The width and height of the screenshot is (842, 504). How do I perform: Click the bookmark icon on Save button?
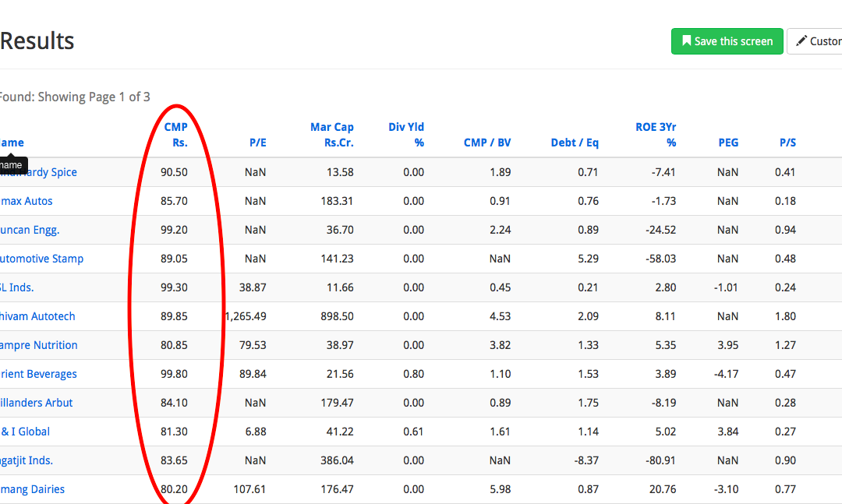point(686,41)
